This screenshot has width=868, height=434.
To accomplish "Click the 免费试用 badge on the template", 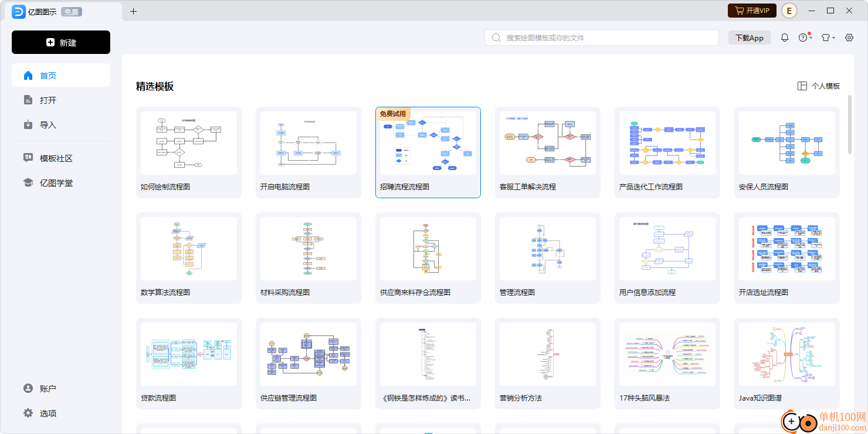I will pos(393,114).
